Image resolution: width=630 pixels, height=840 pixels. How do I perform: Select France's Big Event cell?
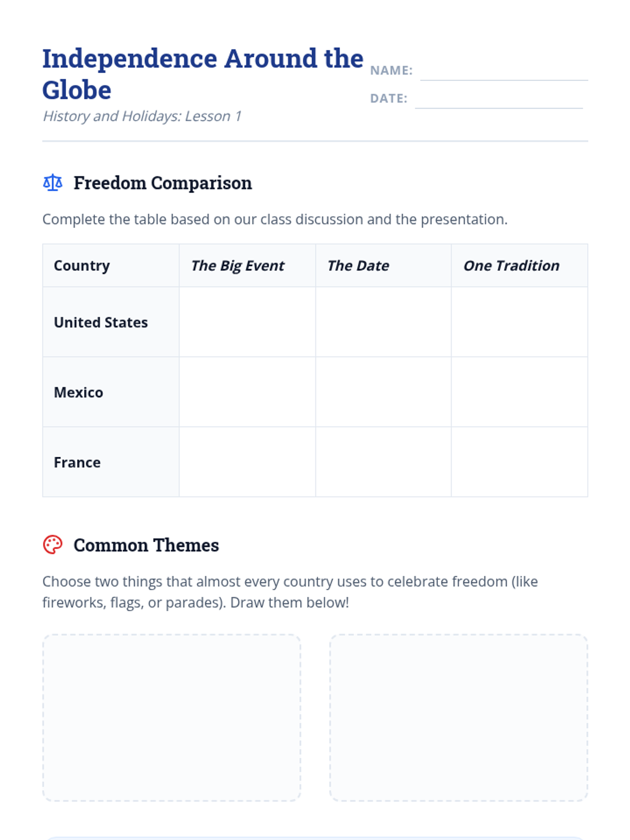pyautogui.click(x=247, y=462)
